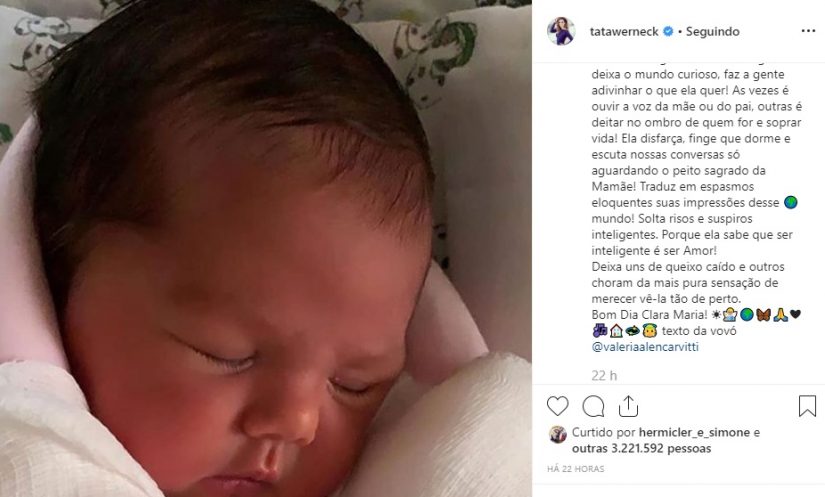Viewport: 825px width, 497px height.
Task: Click the house emoji in the caption
Action: (x=616, y=331)
